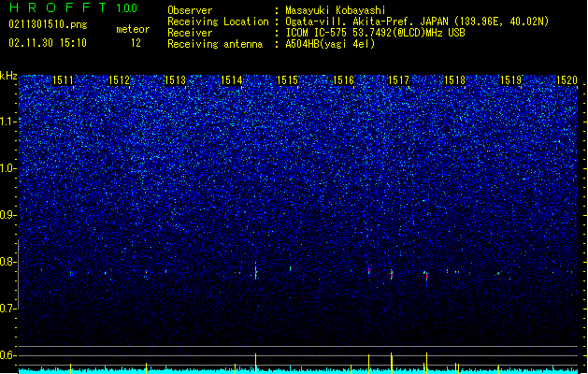
Task: Click the 'Receiver' field label
Action: [190, 33]
